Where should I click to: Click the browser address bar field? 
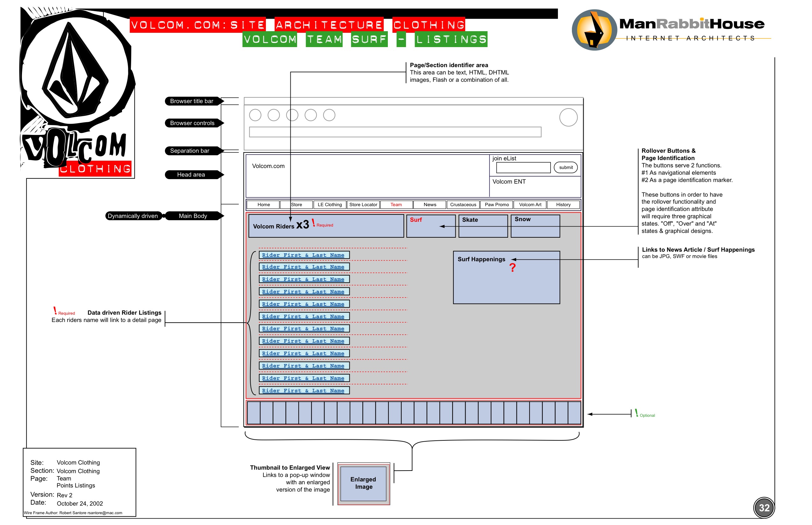(395, 132)
